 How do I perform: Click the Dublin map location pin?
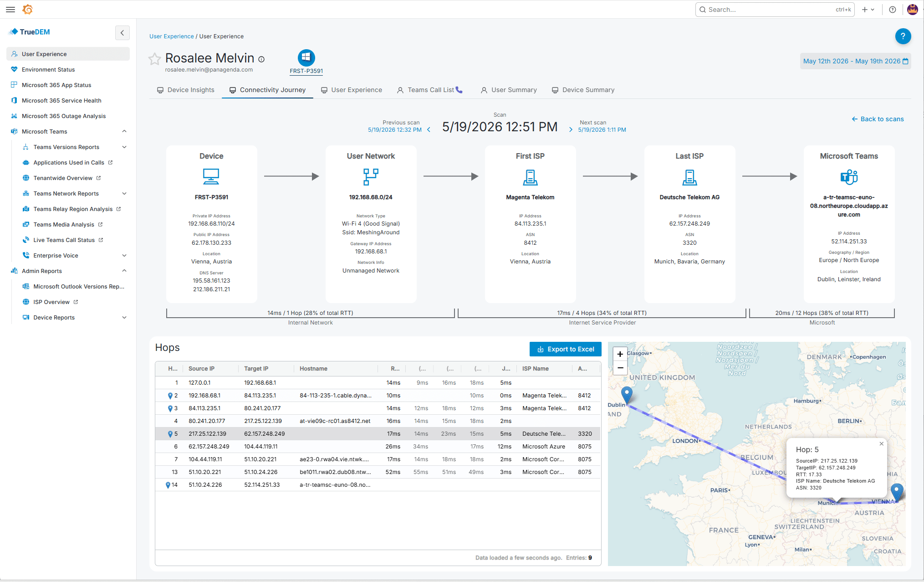(627, 395)
